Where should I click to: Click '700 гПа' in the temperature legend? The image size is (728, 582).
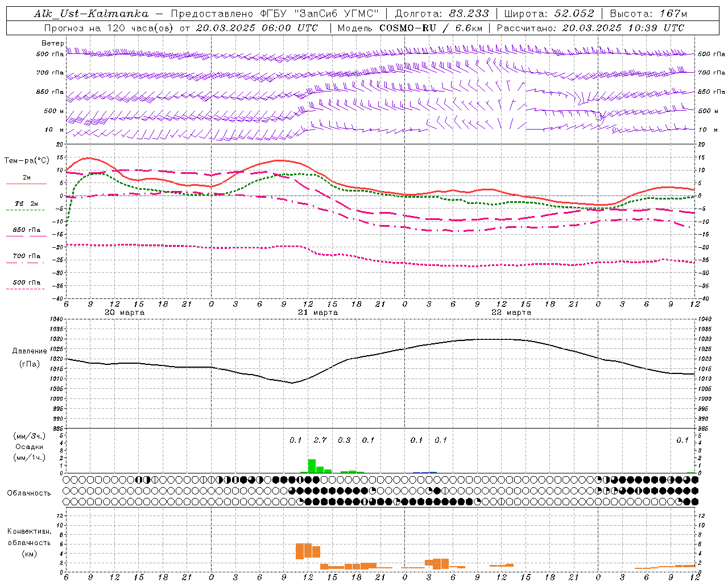click(x=27, y=256)
